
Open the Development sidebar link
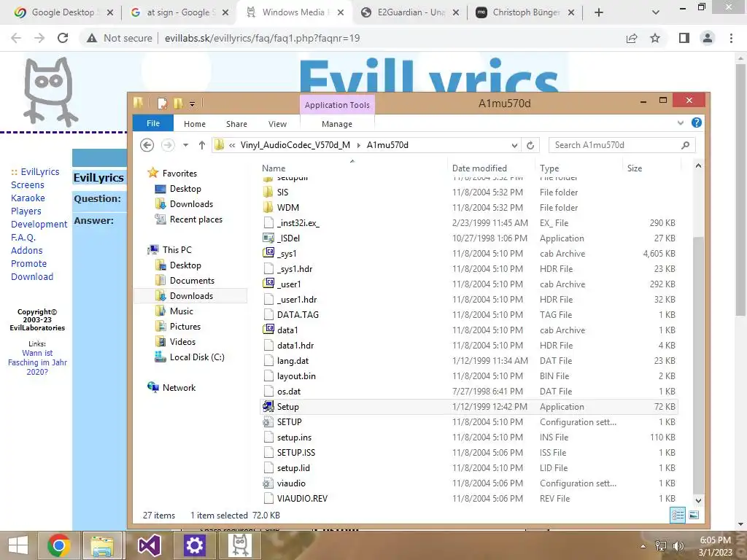point(39,224)
